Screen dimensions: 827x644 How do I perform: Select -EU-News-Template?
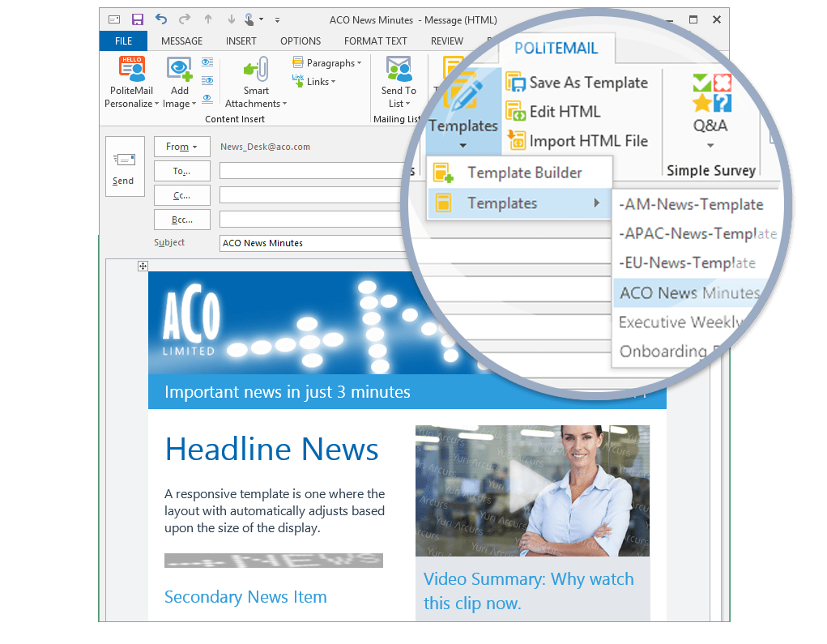(687, 263)
